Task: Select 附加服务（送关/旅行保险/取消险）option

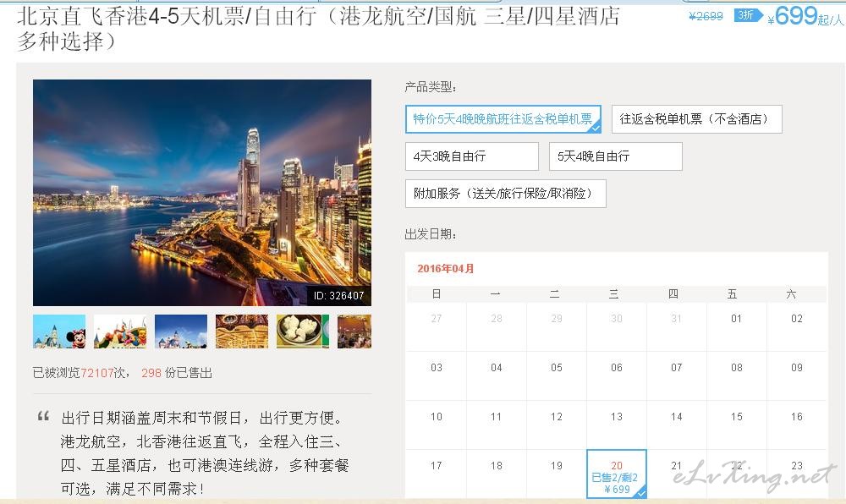Action: 505,194
